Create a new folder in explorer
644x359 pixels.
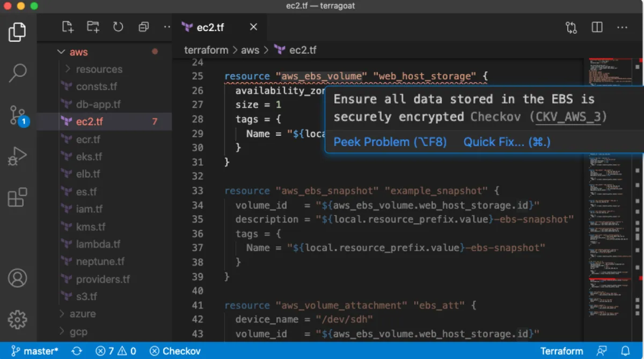click(x=93, y=27)
